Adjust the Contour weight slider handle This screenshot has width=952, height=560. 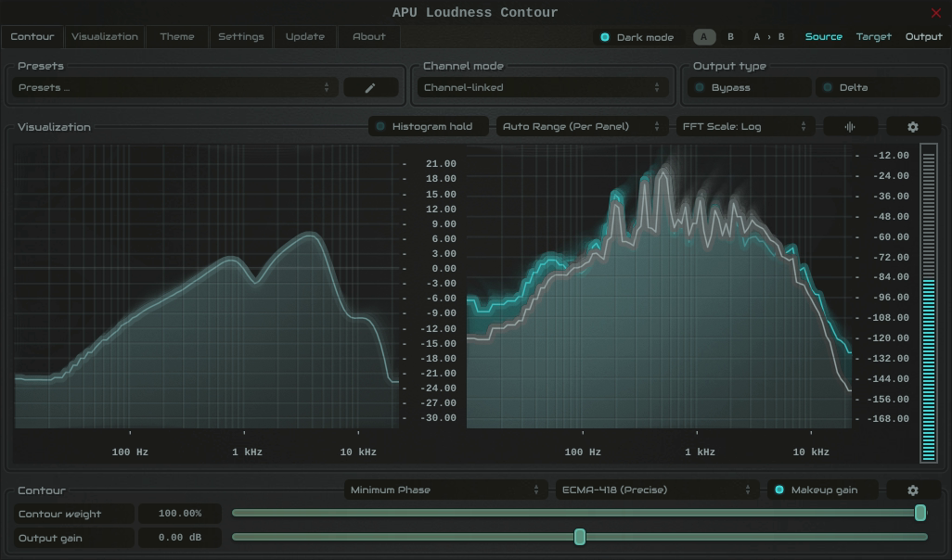(920, 513)
